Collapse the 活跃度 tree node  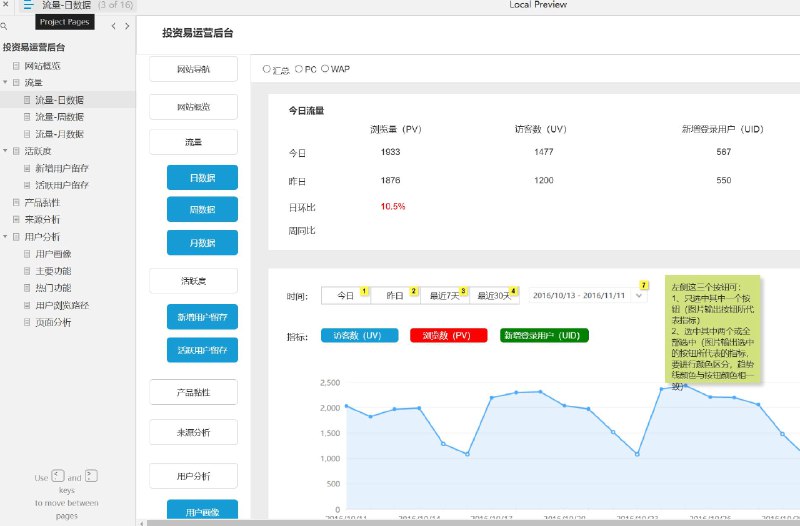(5, 151)
